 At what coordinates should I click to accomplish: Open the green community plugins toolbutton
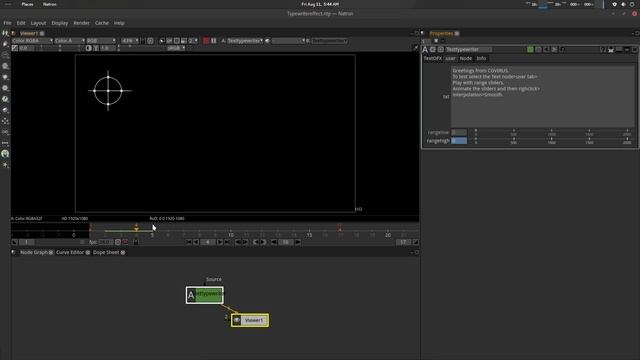[5, 154]
